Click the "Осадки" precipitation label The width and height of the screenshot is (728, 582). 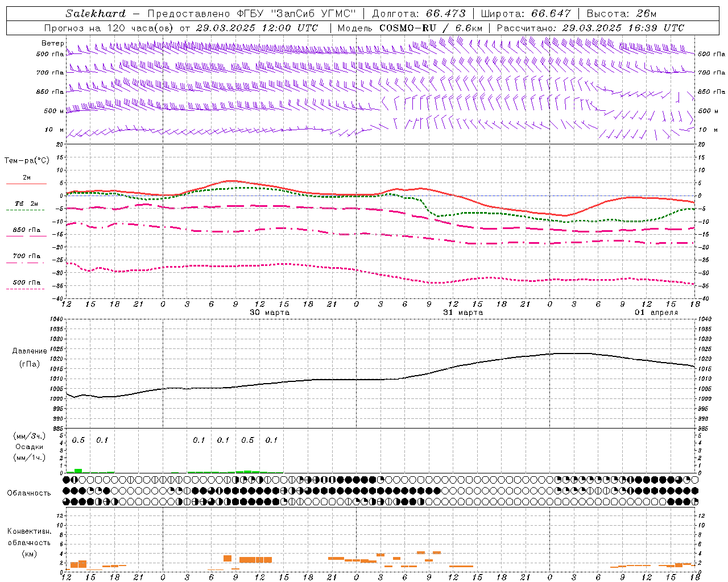coord(30,447)
